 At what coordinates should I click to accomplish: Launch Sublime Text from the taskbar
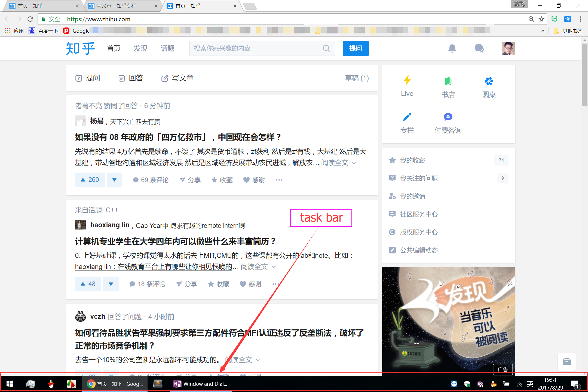(158, 384)
